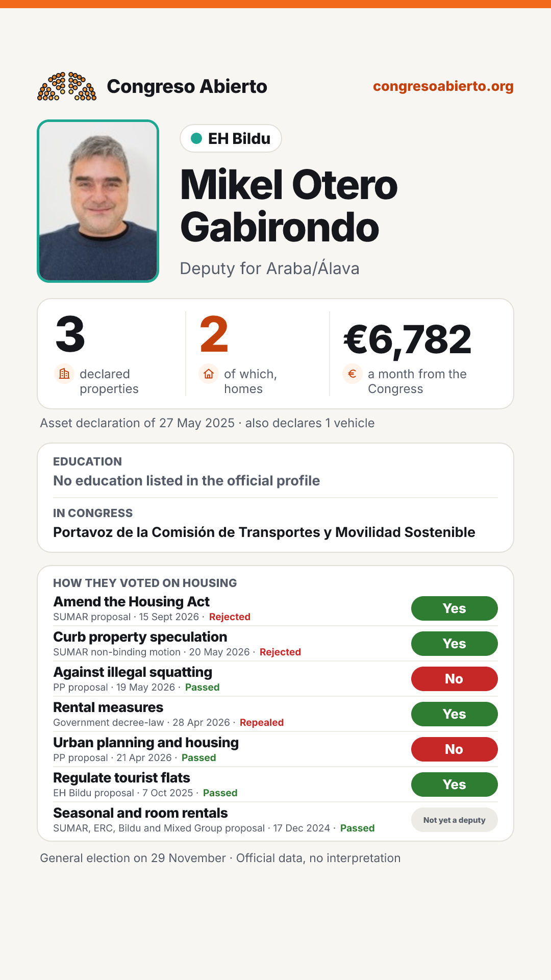This screenshot has height=980, width=551.
Task: Select the €6,782 monthly salary figure
Action: tap(408, 340)
